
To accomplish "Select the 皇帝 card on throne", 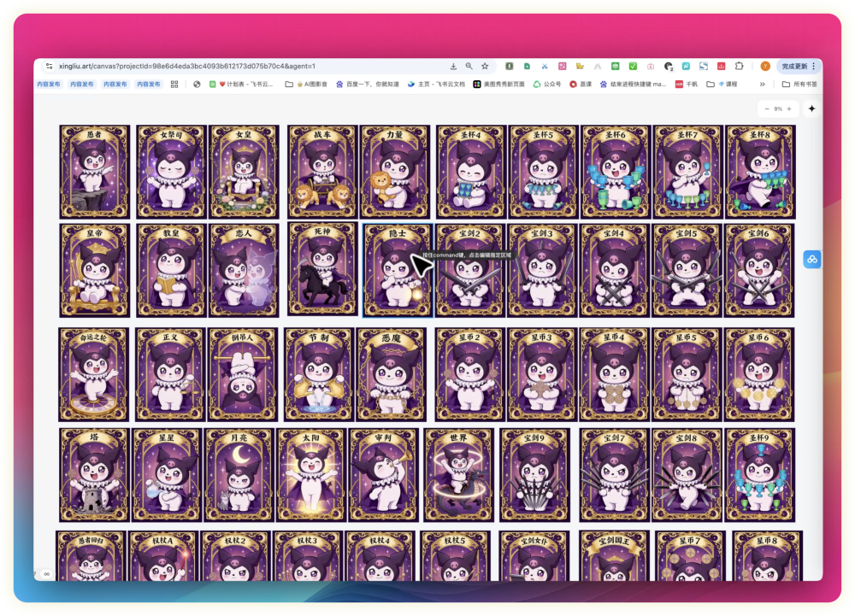I will tap(95, 270).
